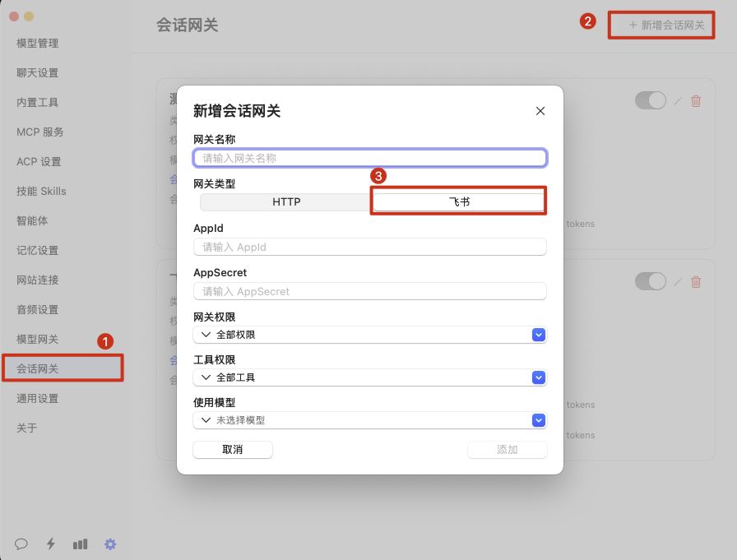The height and width of the screenshot is (560, 737).
Task: Go to 模型管理 in the sidebar
Action: click(38, 44)
